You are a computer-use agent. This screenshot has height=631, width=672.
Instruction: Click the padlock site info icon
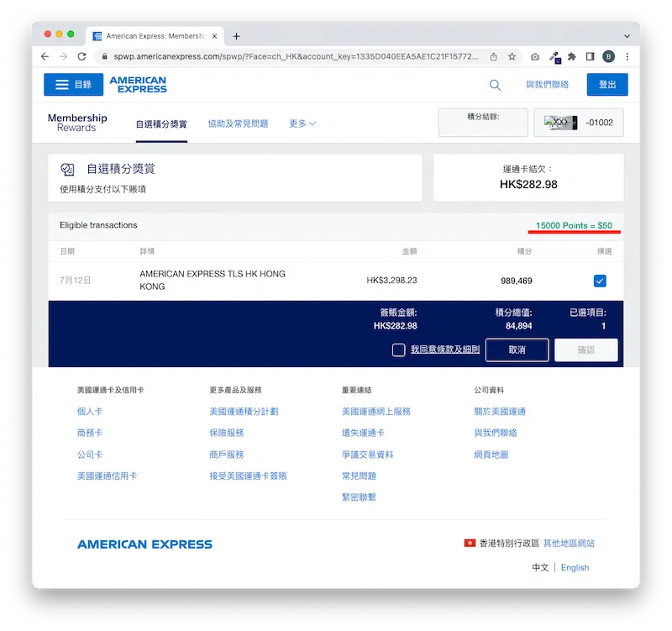pyautogui.click(x=104, y=56)
